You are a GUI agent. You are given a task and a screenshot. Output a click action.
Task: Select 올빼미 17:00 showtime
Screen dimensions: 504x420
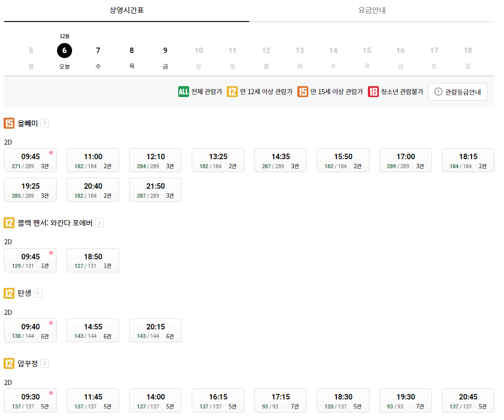[405, 160]
